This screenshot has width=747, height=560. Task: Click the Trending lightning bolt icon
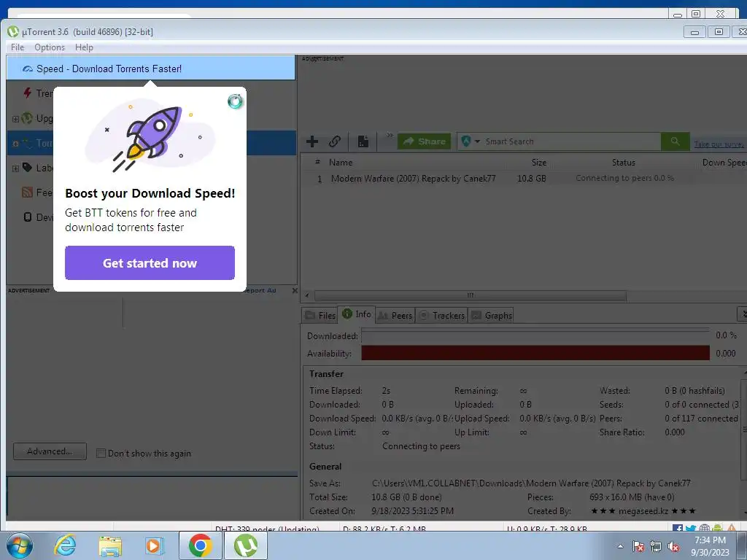pos(28,93)
